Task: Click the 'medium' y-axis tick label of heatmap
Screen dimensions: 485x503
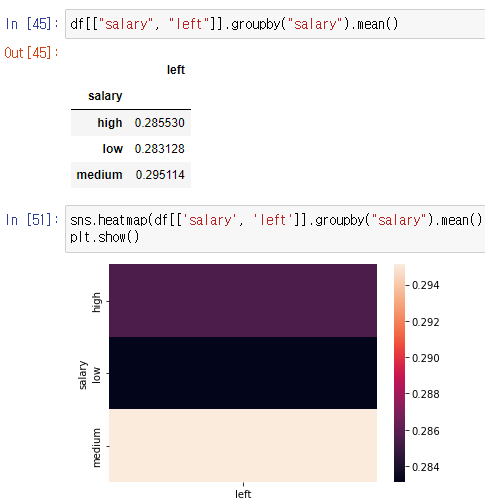Action: pyautogui.click(x=96, y=448)
